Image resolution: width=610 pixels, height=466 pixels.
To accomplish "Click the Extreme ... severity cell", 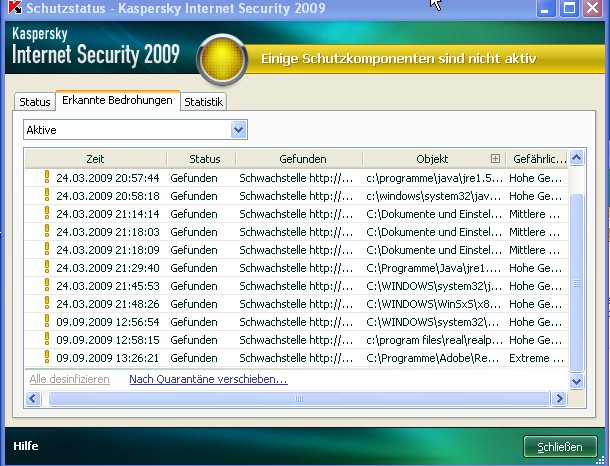I will (x=536, y=358).
